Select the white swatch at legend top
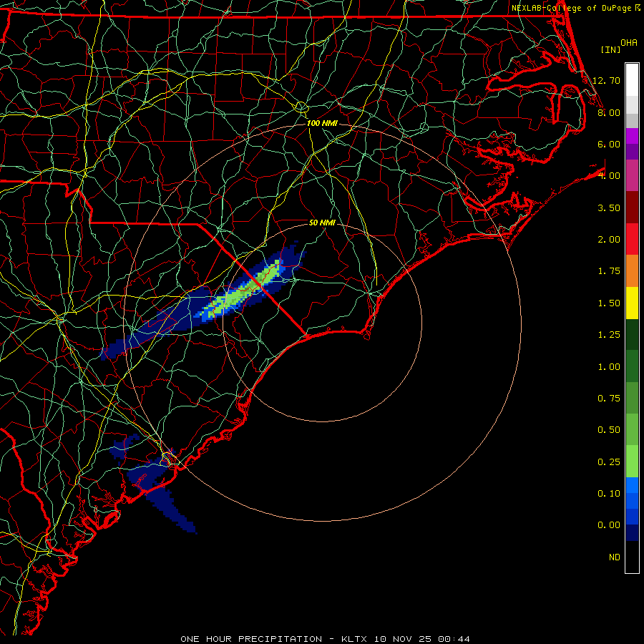The width and height of the screenshot is (644, 644). [632, 79]
